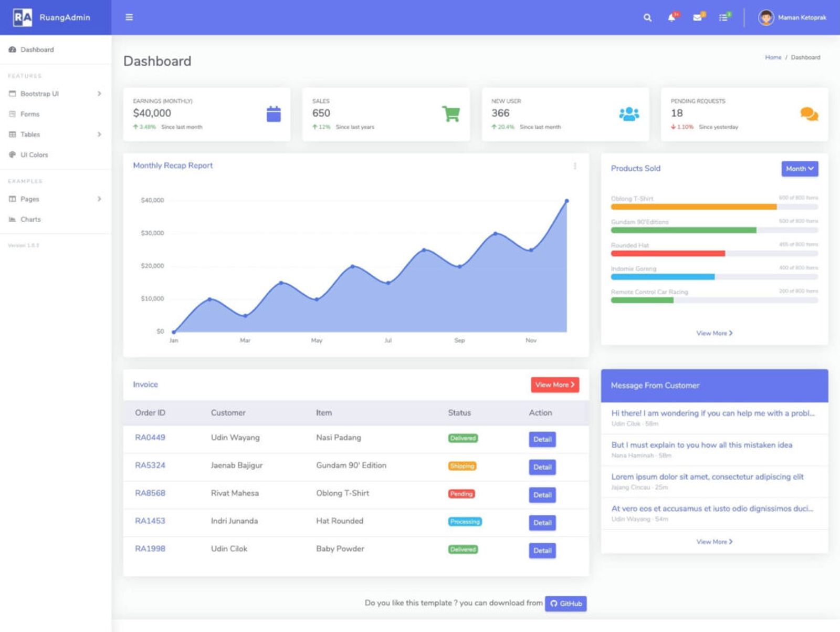Image resolution: width=840 pixels, height=632 pixels.
Task: Click the GitHub download button
Action: [566, 604]
